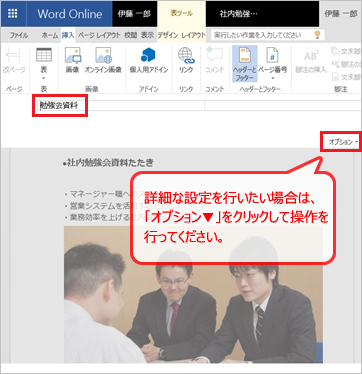Click the 実行したい作業を入力してください search box

tap(262, 35)
